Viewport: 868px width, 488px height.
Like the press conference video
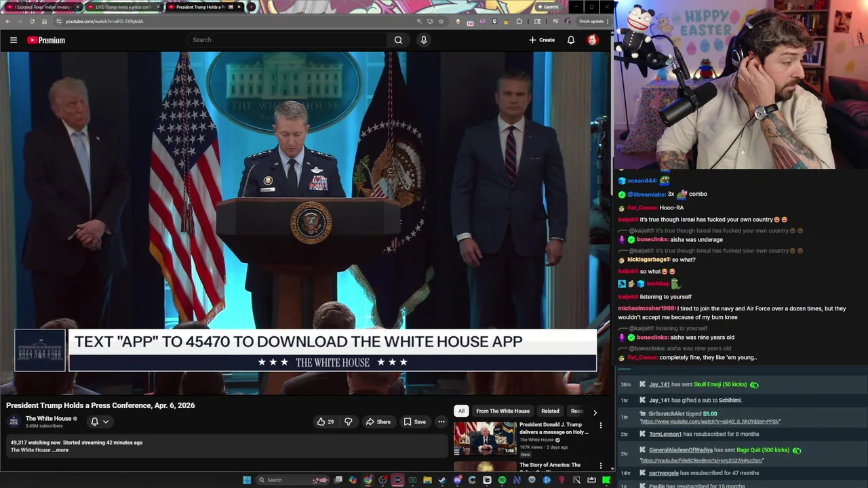[325, 422]
